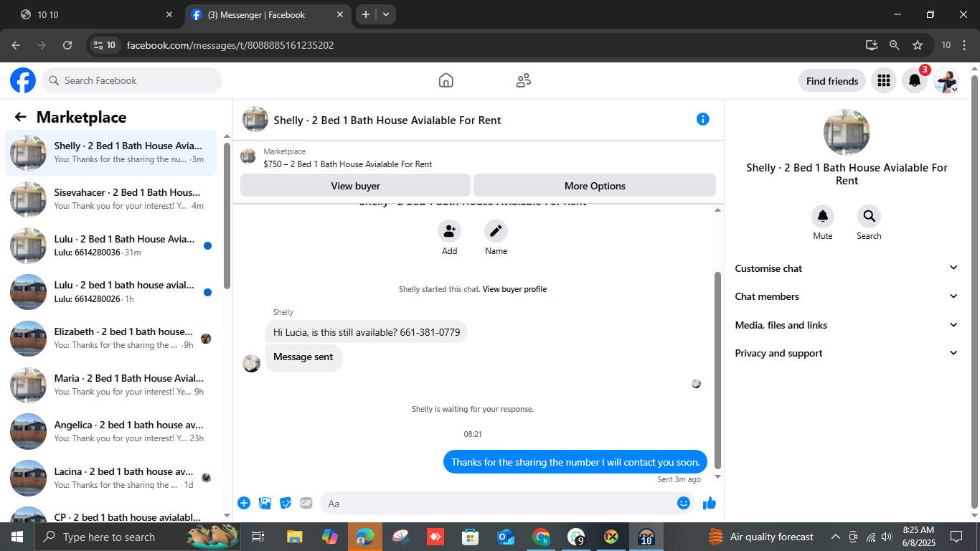Click the chat messages scrollbar

[x=718, y=370]
